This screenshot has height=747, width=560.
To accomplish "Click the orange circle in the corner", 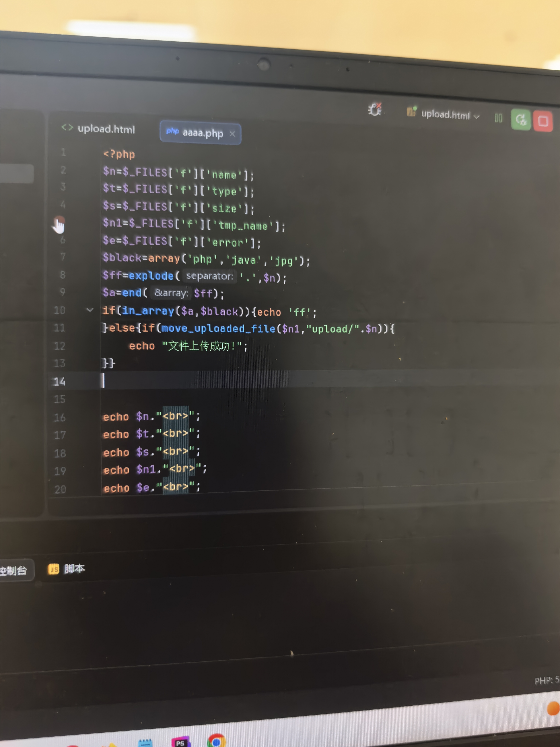I will click(x=554, y=708).
